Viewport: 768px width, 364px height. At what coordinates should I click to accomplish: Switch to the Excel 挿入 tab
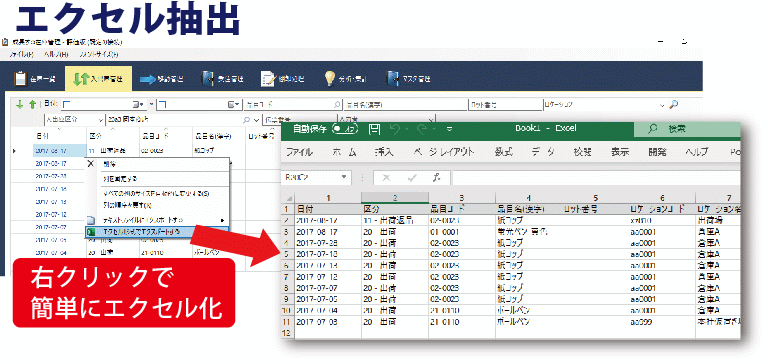pyautogui.click(x=384, y=152)
